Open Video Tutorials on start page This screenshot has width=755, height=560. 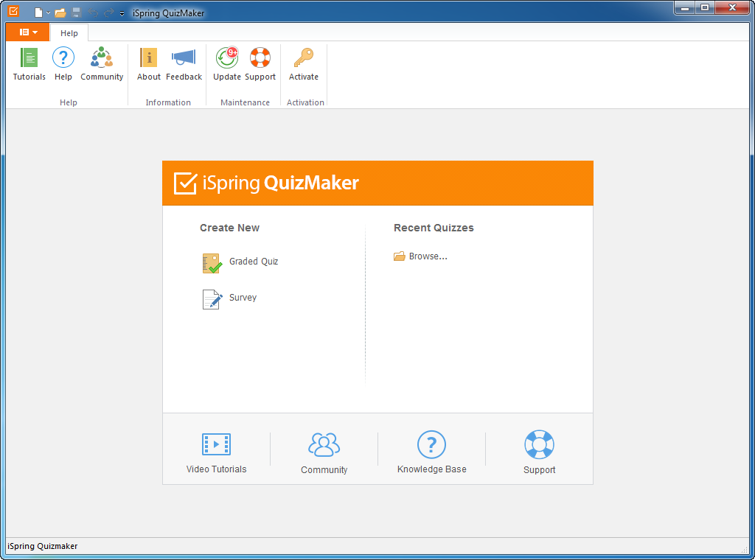click(x=216, y=453)
